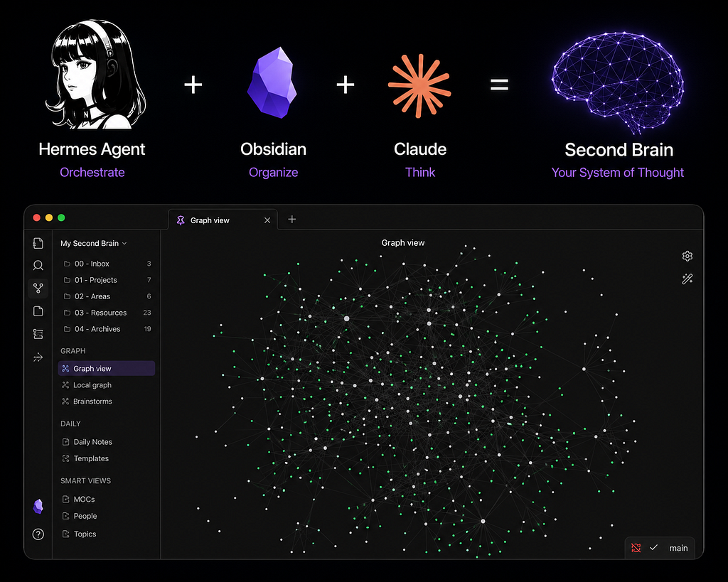Open Topics smart view
The height and width of the screenshot is (582, 728).
[x=107, y=534]
